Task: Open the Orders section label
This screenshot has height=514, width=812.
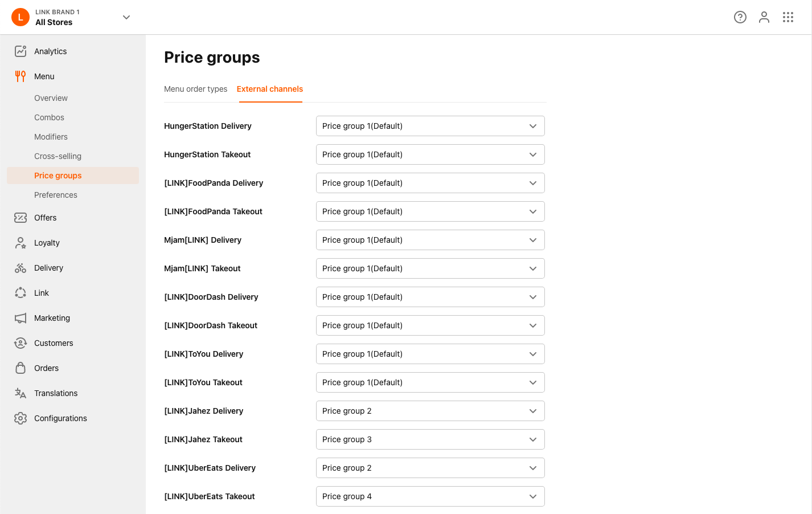Action: tap(46, 368)
